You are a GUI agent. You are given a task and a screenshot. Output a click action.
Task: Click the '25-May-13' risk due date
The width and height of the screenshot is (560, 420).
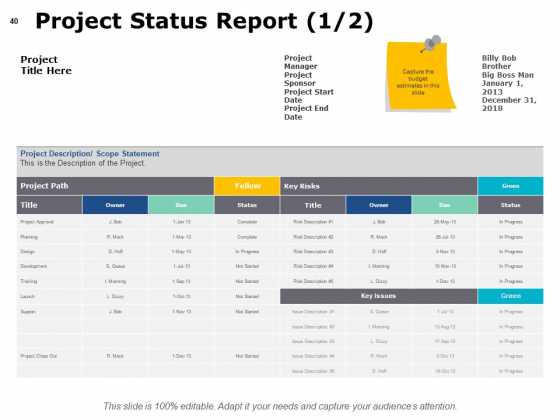(x=445, y=222)
